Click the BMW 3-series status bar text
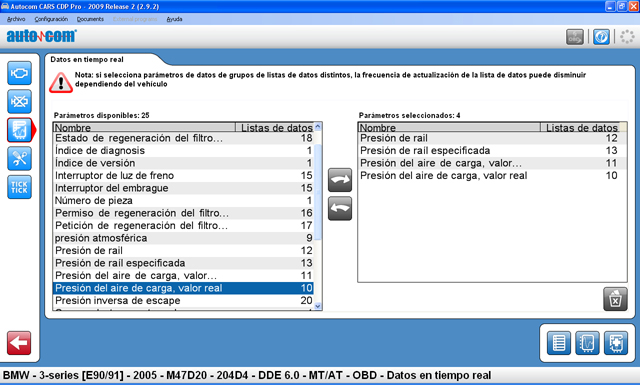640x385 pixels. 247,375
